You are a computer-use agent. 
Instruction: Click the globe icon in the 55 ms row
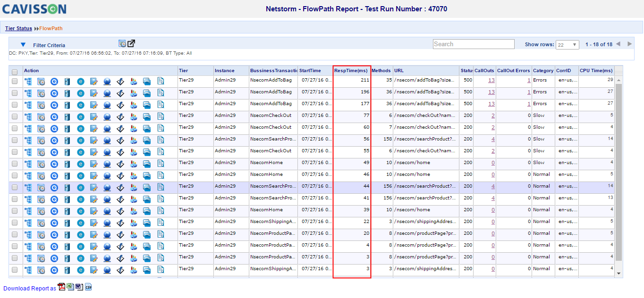107,152
